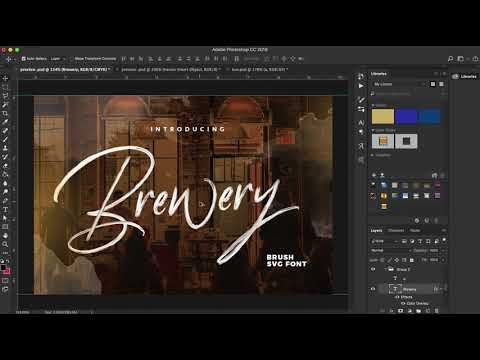Open the layer Kind filter dropdown
Viewport: 480px width, 360px height.
(x=384, y=241)
